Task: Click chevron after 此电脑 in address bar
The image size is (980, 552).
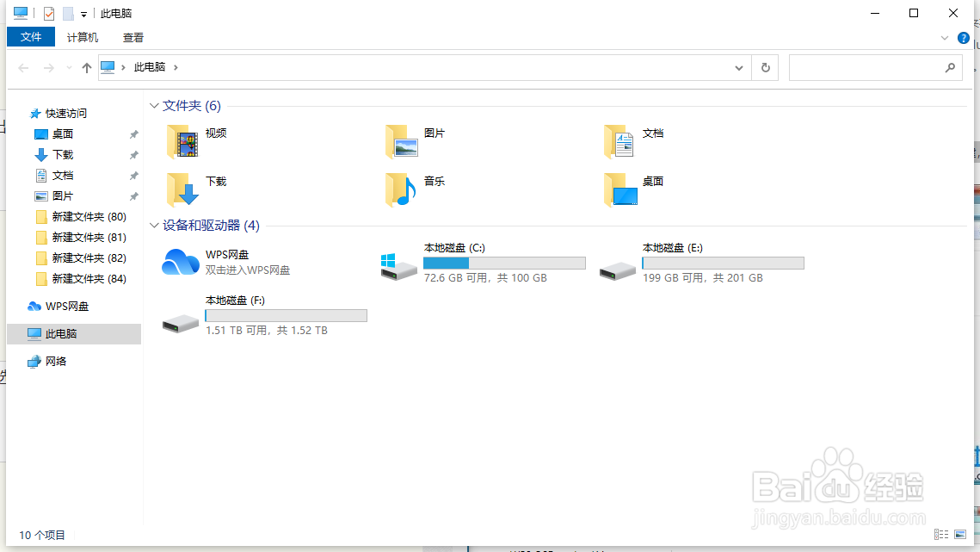Action: tap(176, 67)
